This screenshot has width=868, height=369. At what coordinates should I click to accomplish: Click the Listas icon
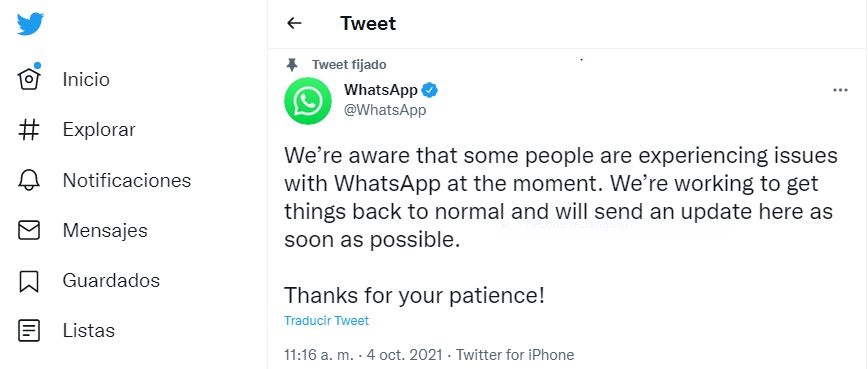29,331
